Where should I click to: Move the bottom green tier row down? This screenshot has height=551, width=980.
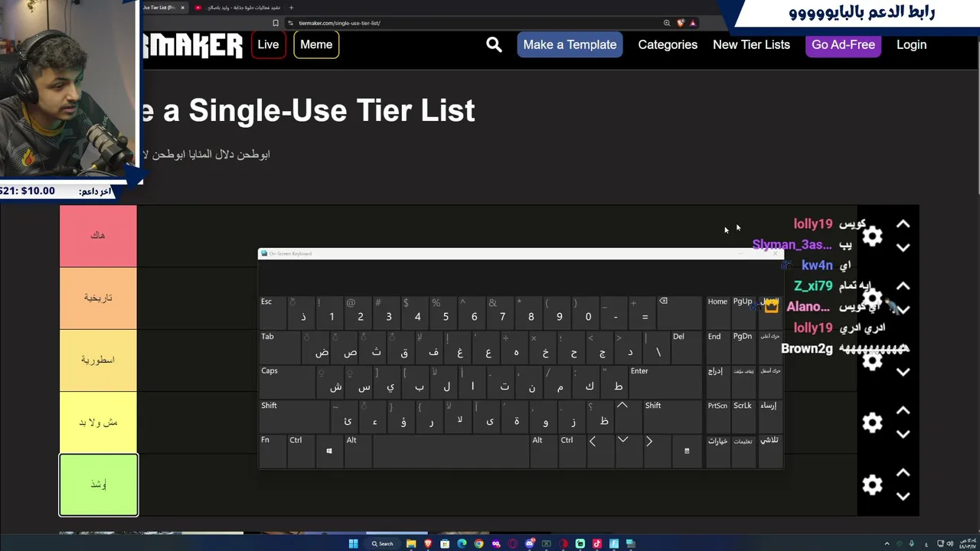903,497
